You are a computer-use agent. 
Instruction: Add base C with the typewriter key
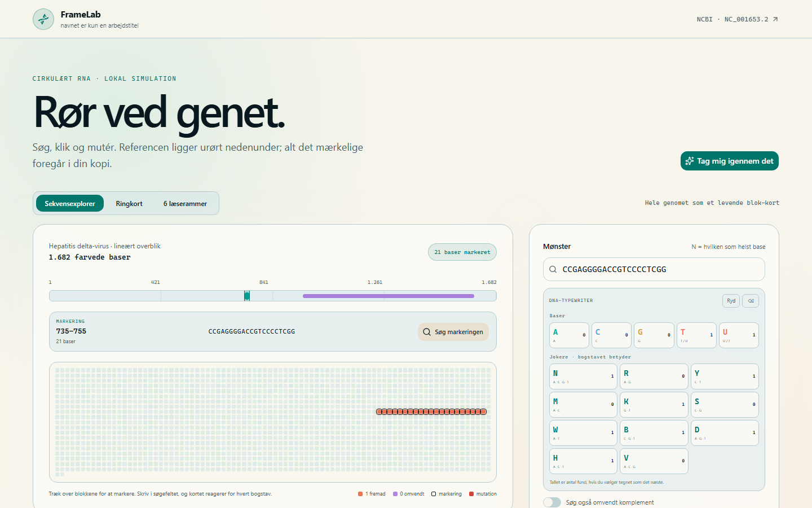coord(611,335)
